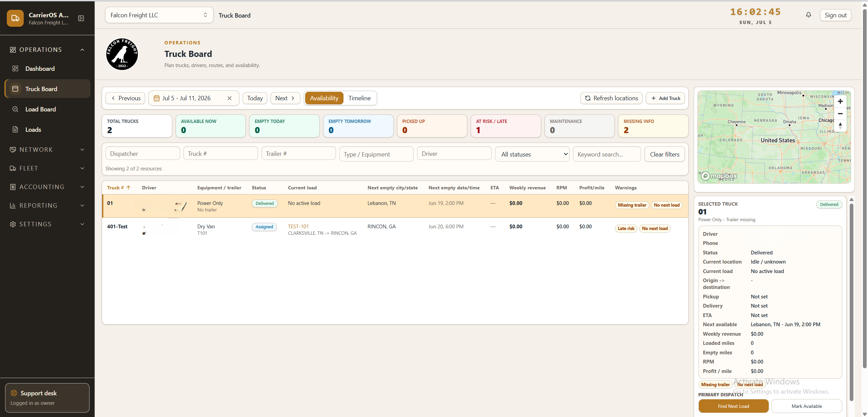Screen dimensions: 868x417
Task: Expand the Reporting section
Action: click(x=47, y=206)
